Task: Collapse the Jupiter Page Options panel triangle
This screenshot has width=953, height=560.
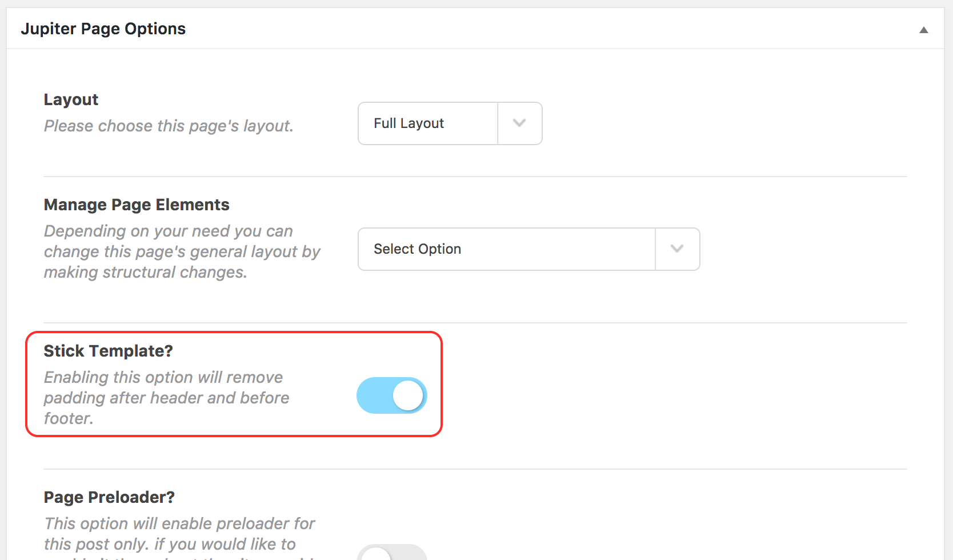Action: click(x=923, y=30)
